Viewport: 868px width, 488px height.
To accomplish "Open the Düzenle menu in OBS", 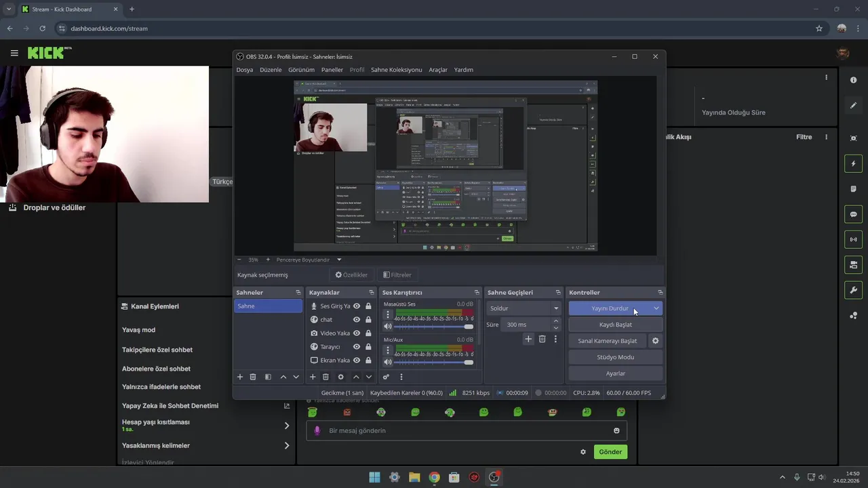I will pyautogui.click(x=271, y=70).
